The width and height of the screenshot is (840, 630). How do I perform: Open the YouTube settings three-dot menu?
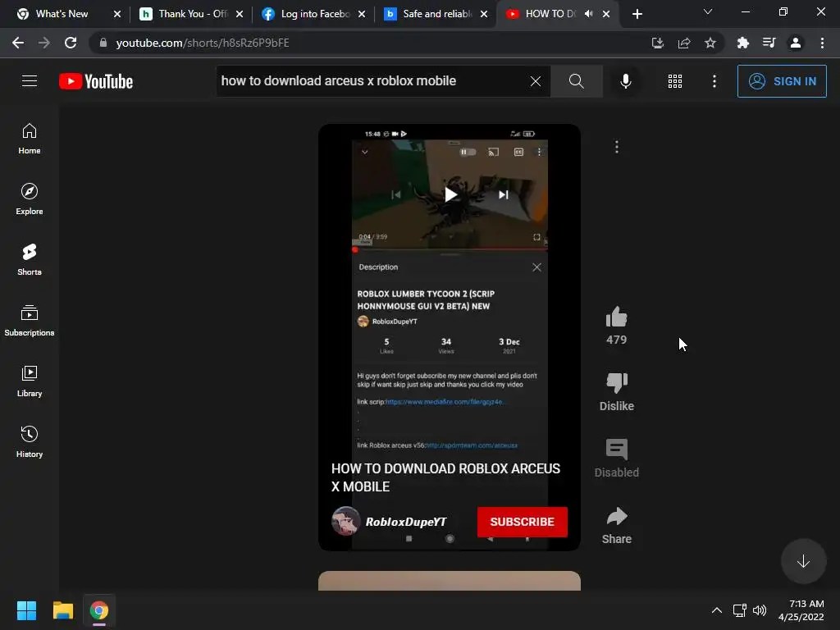coord(714,81)
